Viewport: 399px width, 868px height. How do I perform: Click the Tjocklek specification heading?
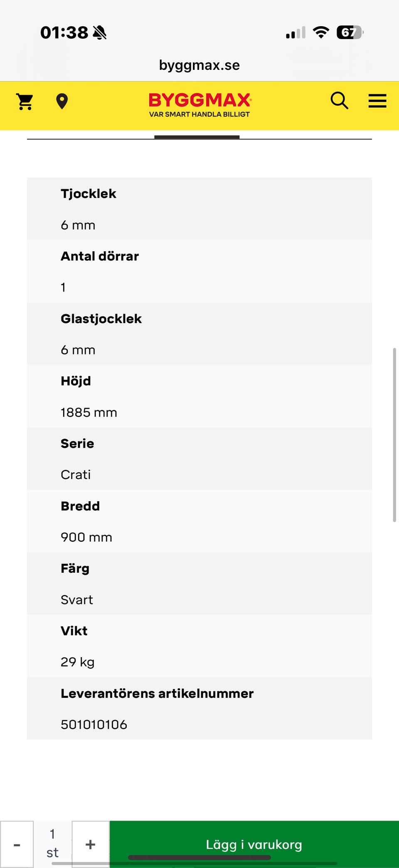89,194
